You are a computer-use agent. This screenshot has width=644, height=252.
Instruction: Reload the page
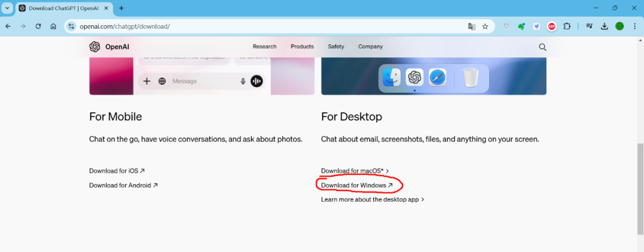point(38,26)
